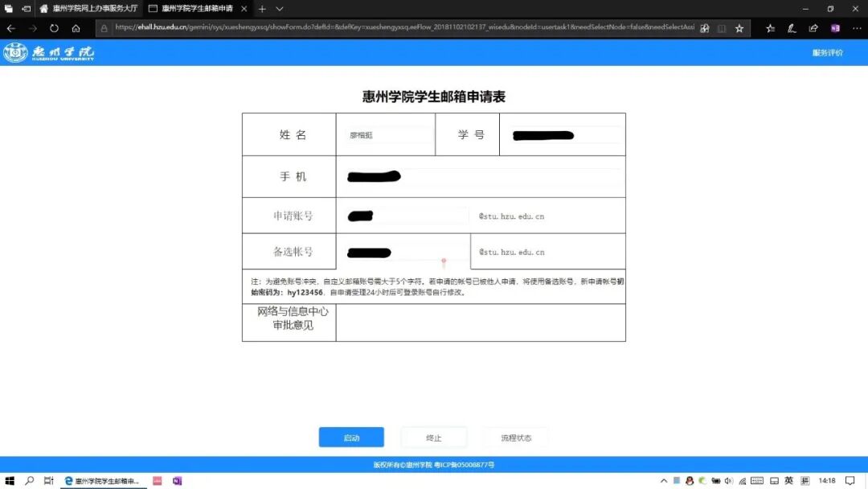Click the network tray icon
The image size is (868, 489).
click(x=743, y=481)
